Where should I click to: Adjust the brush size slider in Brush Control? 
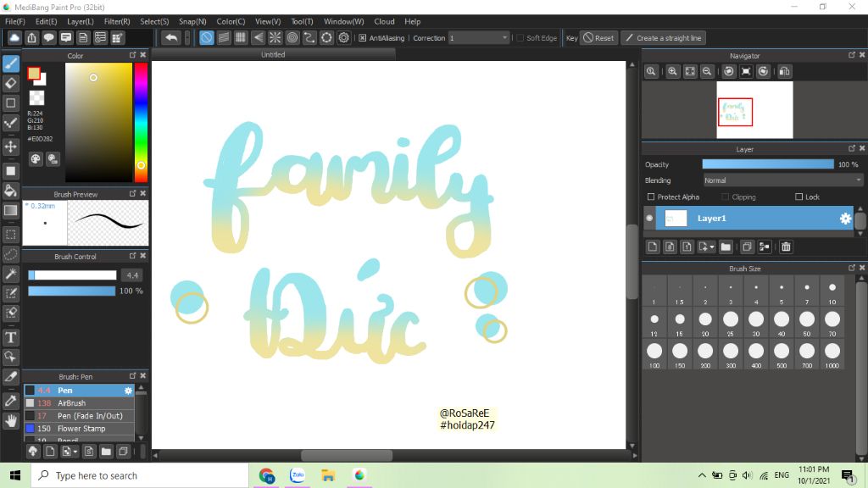pyautogui.click(x=73, y=275)
